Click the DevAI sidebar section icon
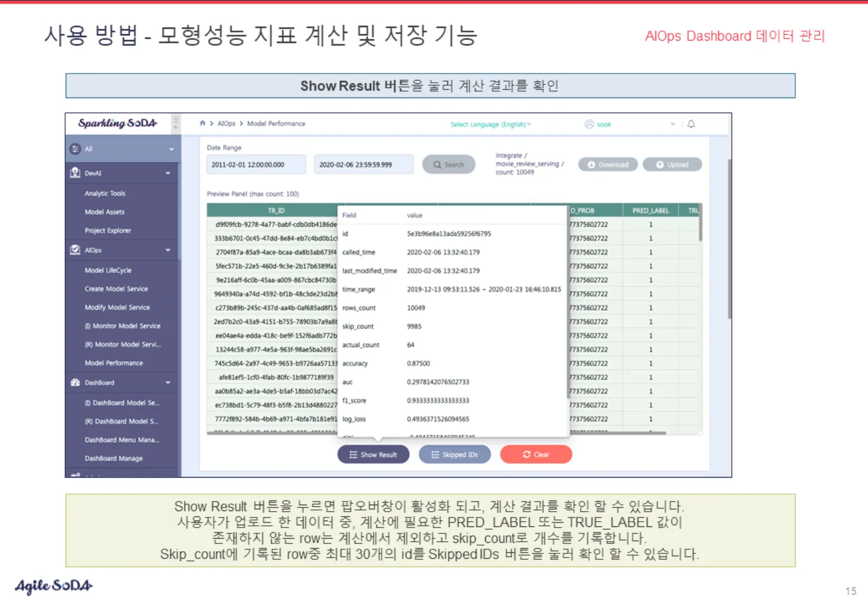 point(75,173)
